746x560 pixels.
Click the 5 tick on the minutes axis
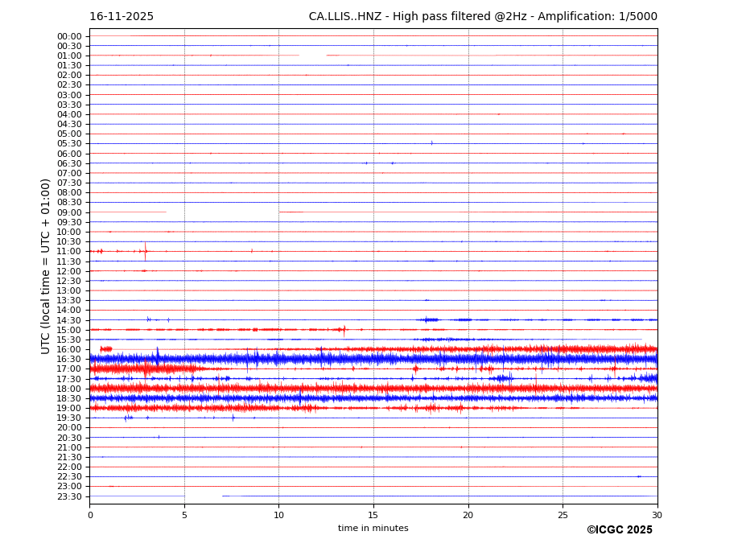coord(184,515)
